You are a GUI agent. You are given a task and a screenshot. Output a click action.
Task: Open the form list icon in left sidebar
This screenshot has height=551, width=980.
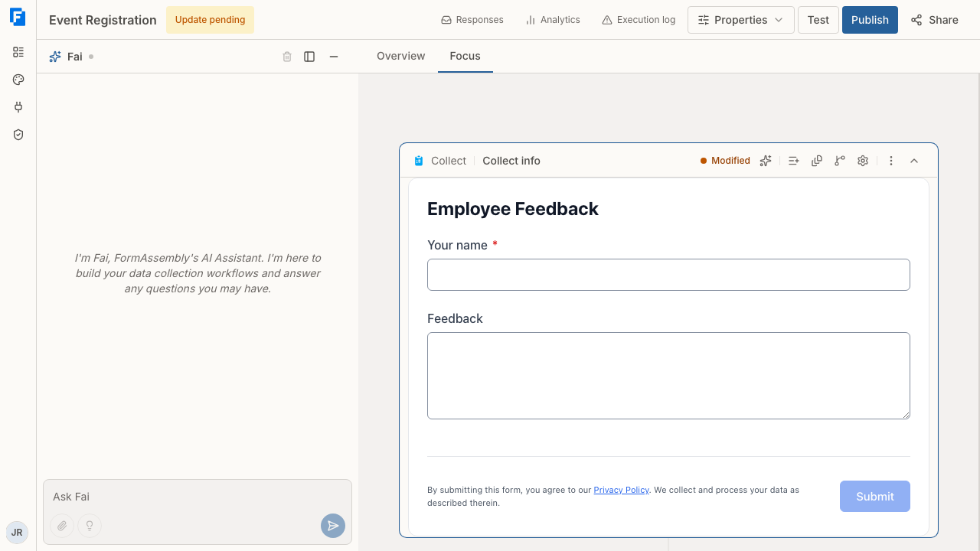[18, 52]
